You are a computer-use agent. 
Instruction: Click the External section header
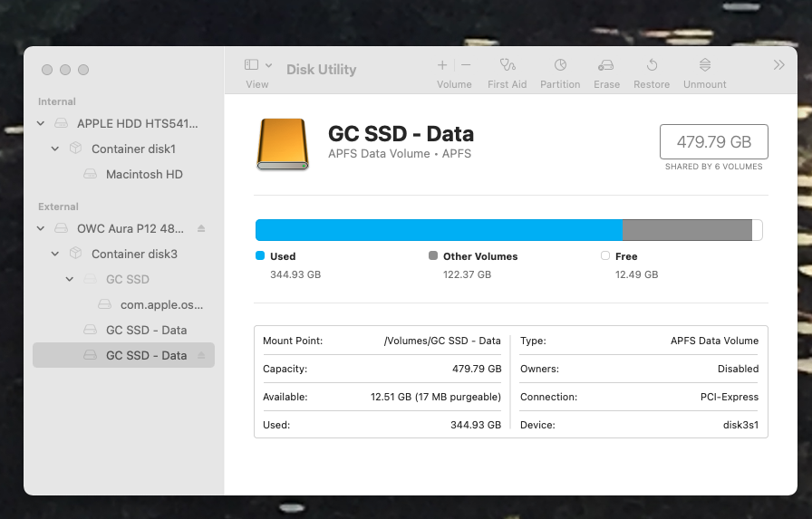click(58, 207)
